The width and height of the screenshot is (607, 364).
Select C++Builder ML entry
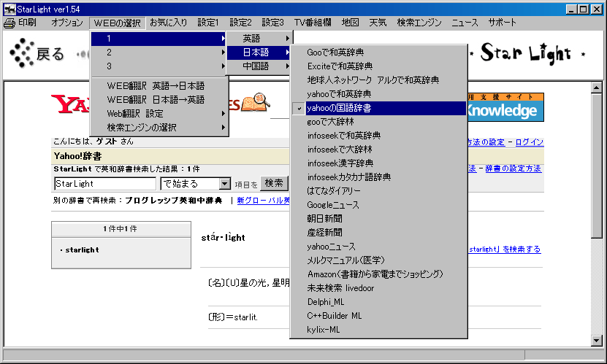378,317
